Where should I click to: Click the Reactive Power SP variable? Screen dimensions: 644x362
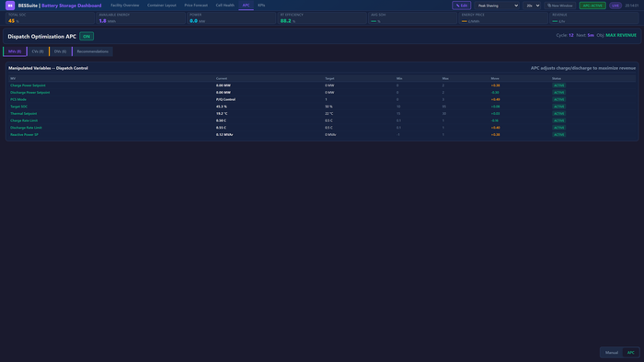pos(24,134)
